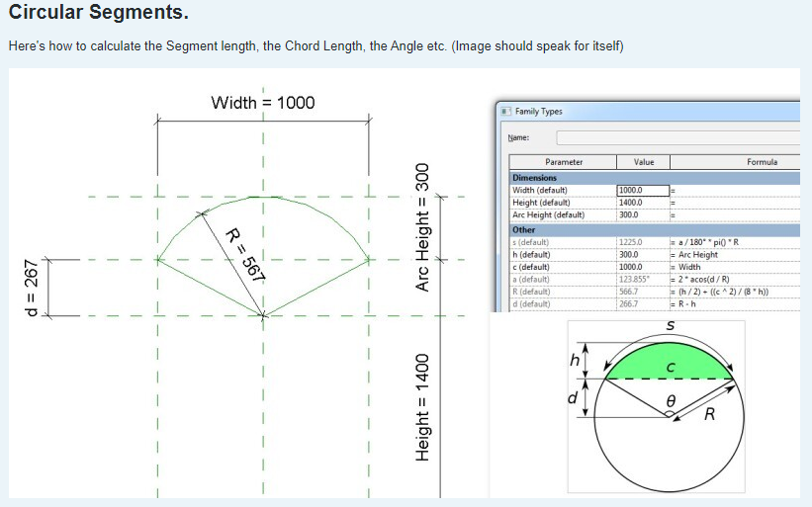Screen dimensions: 812x507
Task: Click the formula '= Width'
Action: coord(685,267)
